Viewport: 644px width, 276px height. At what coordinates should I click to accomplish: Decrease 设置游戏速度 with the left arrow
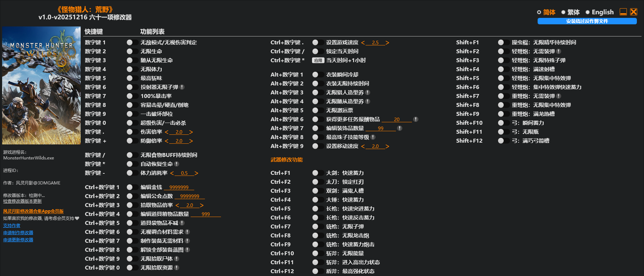[x=363, y=43]
